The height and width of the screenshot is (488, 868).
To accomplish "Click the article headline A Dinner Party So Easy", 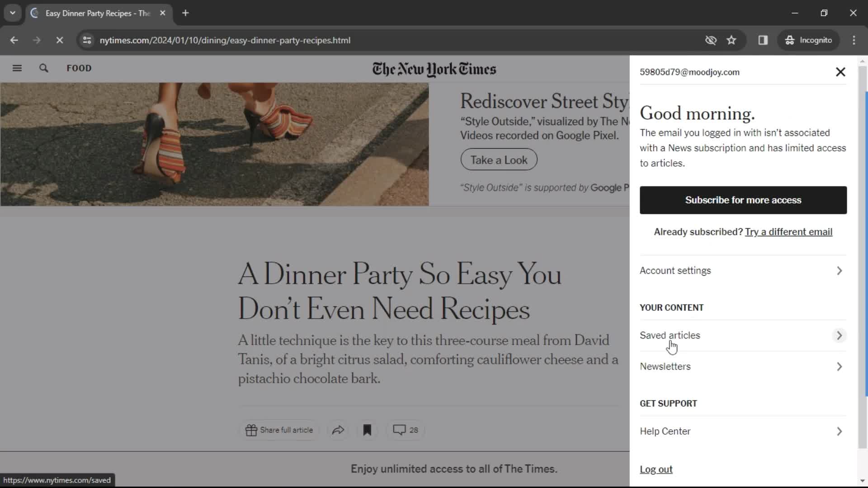I will [x=400, y=291].
